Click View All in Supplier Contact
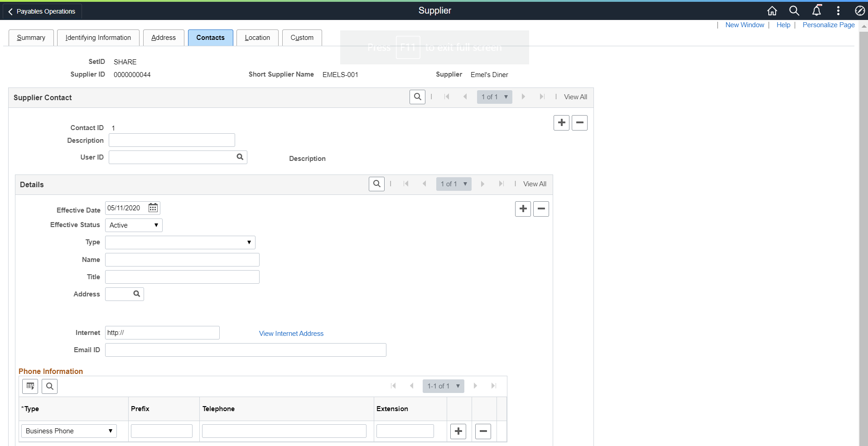The image size is (868, 446). tap(575, 97)
